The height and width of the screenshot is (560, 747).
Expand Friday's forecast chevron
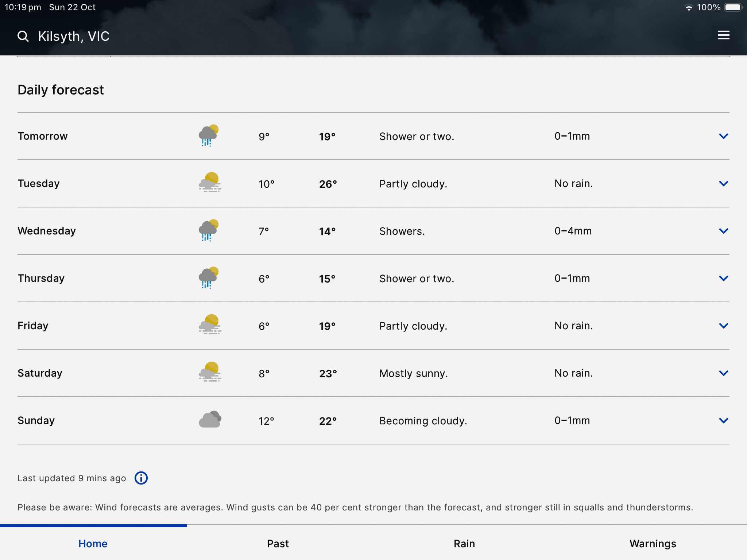[x=723, y=326]
